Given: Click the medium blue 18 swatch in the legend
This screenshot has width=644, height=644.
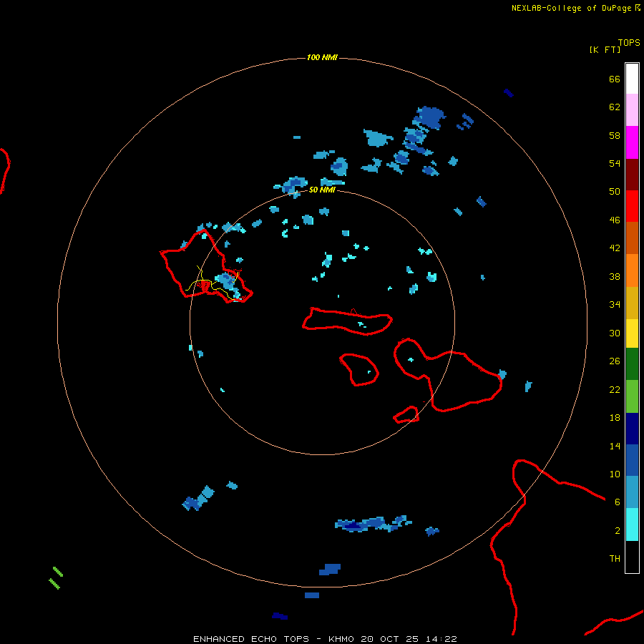Looking at the screenshot, I should (632, 459).
